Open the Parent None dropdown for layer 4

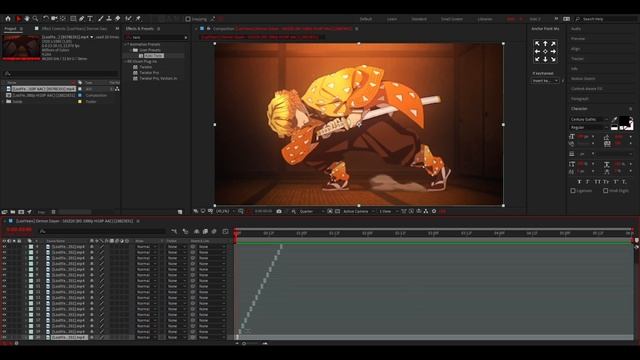pos(211,247)
